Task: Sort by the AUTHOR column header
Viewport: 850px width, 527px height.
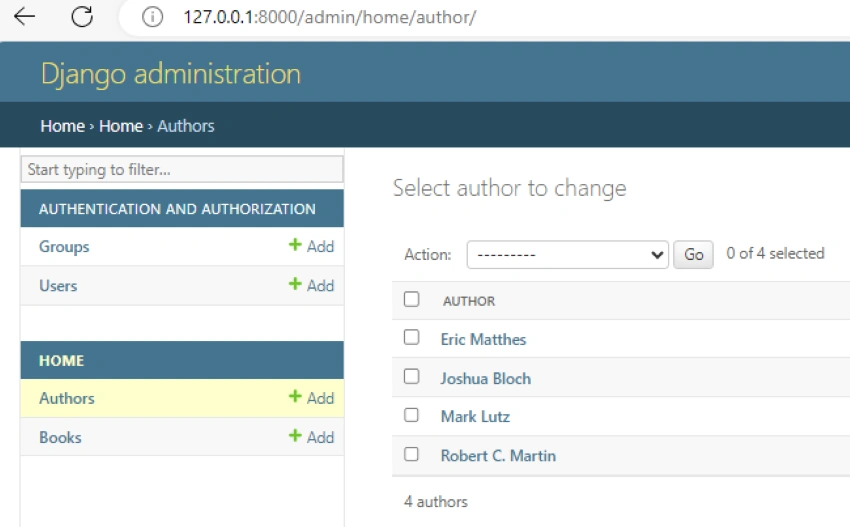Action: (469, 301)
